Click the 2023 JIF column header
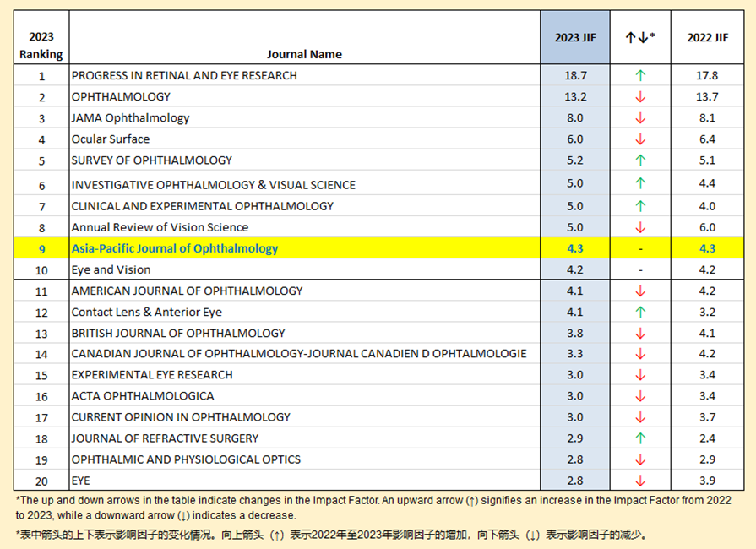The width and height of the screenshot is (756, 549). [575, 38]
